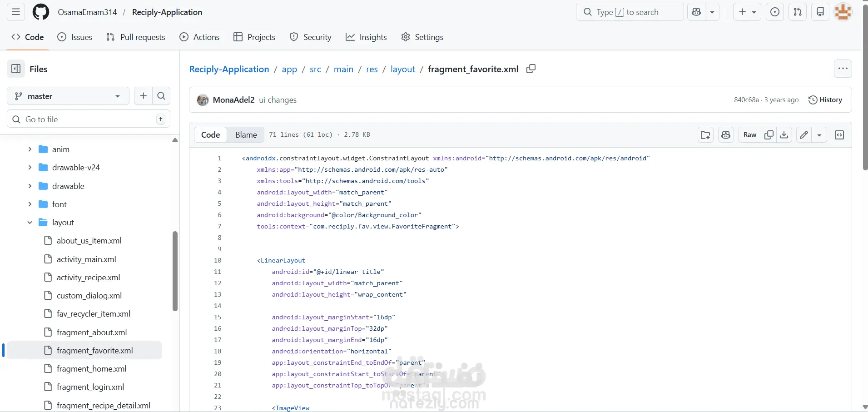Open fav_recycler_item.xml in file tree
This screenshot has width=868, height=412.
coord(93,313)
